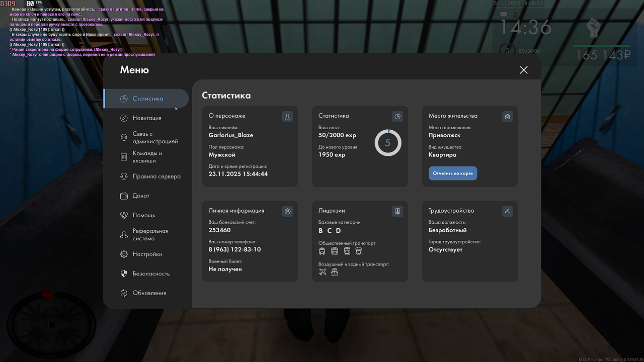Click the license icon in Лицензии card
644x362 pixels.
pyautogui.click(x=397, y=212)
